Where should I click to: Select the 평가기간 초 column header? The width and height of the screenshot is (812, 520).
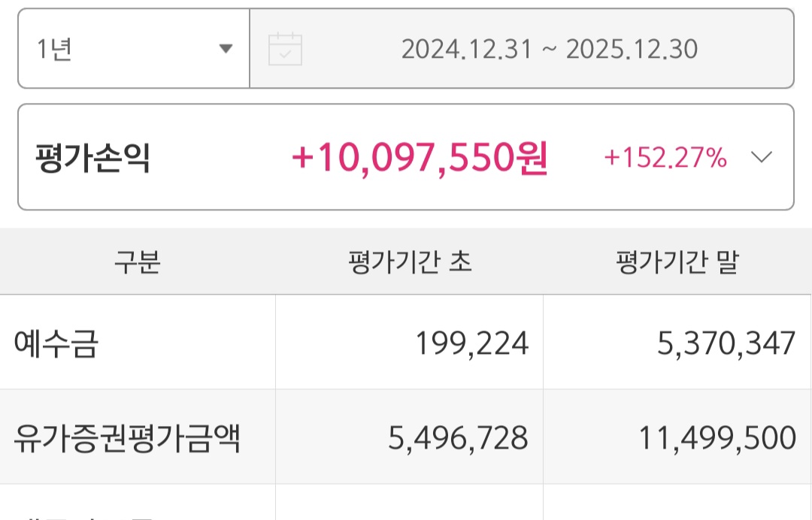410,262
